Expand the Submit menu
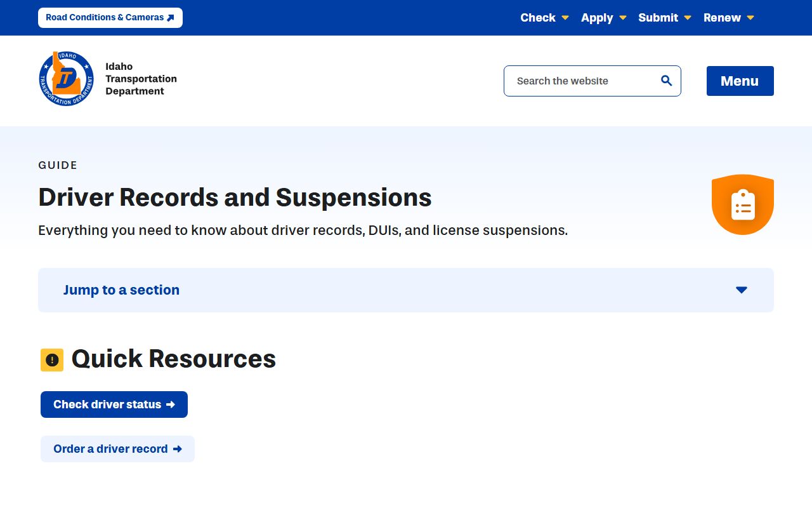Image resolution: width=812 pixels, height=508 pixels. (665, 18)
